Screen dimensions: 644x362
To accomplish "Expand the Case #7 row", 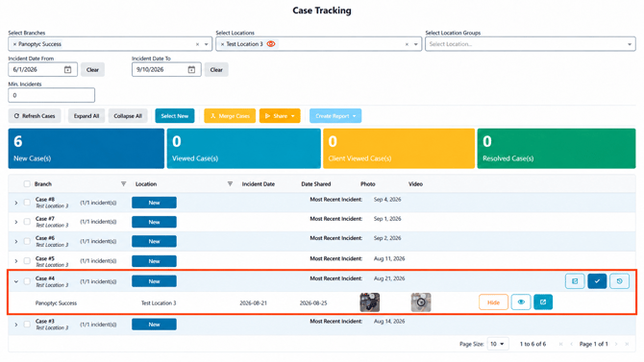I will 16,222.
